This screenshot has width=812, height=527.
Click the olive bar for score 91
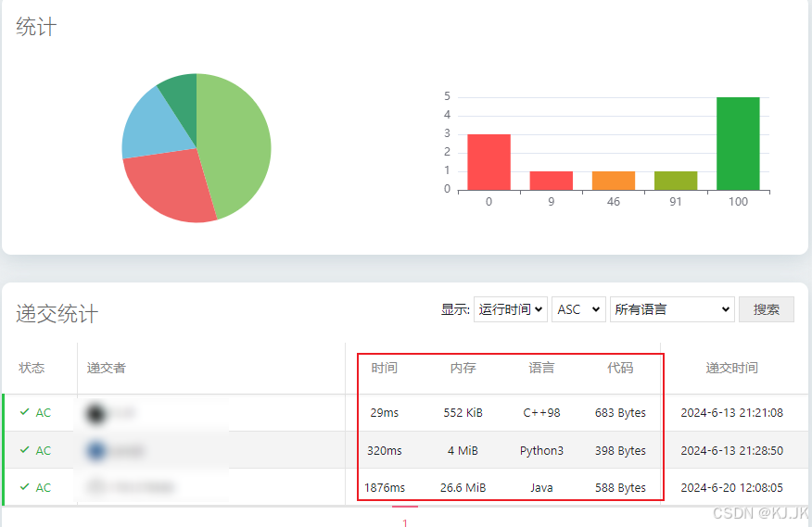(x=676, y=181)
